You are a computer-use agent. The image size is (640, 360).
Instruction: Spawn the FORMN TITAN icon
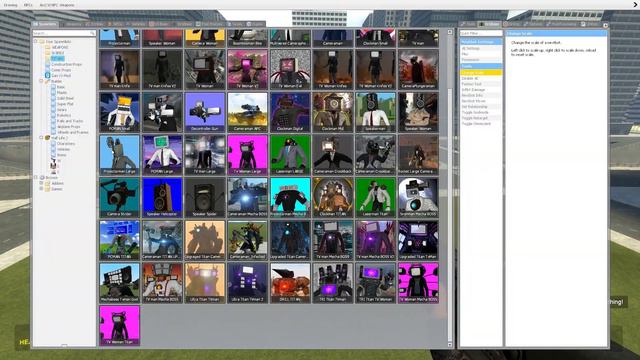[119, 240]
